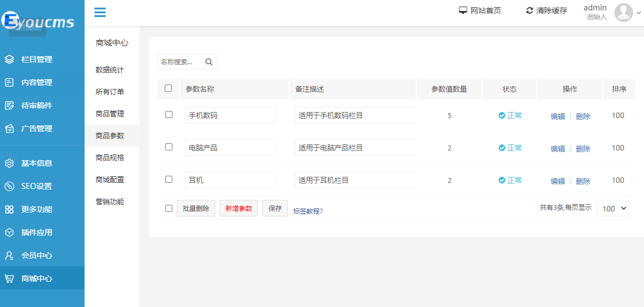Click the 待审稿件 edit icon

9,105
